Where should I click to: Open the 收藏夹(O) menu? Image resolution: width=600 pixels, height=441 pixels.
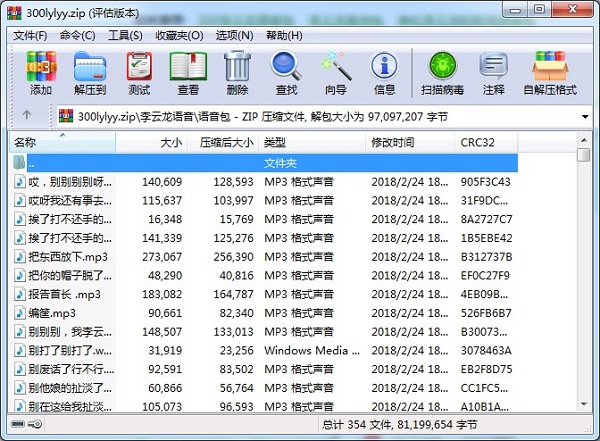pyautogui.click(x=179, y=36)
